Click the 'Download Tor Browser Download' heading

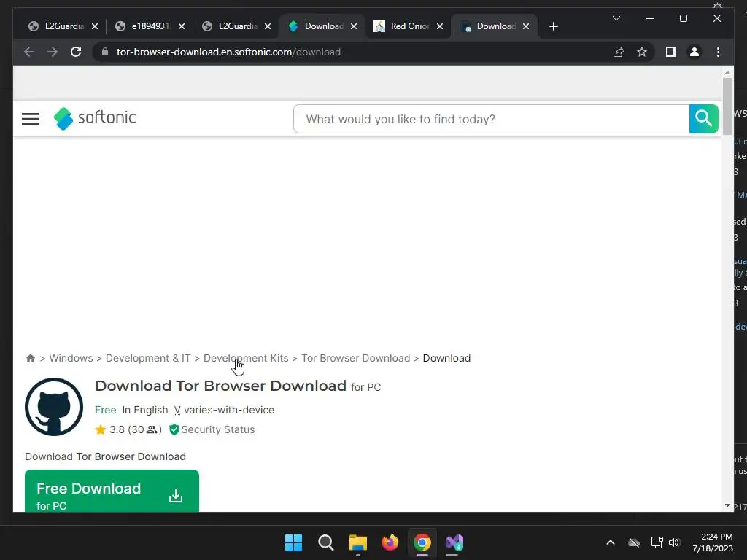click(x=220, y=386)
